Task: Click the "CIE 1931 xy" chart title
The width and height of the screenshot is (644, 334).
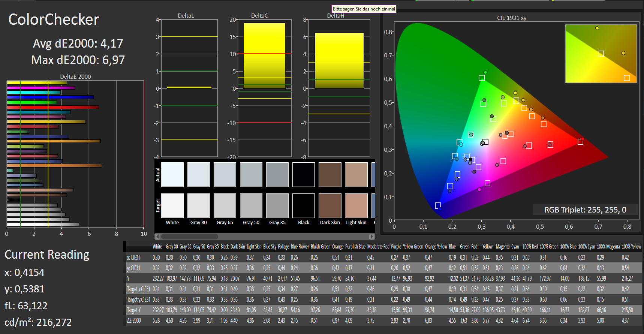Action: (x=512, y=18)
